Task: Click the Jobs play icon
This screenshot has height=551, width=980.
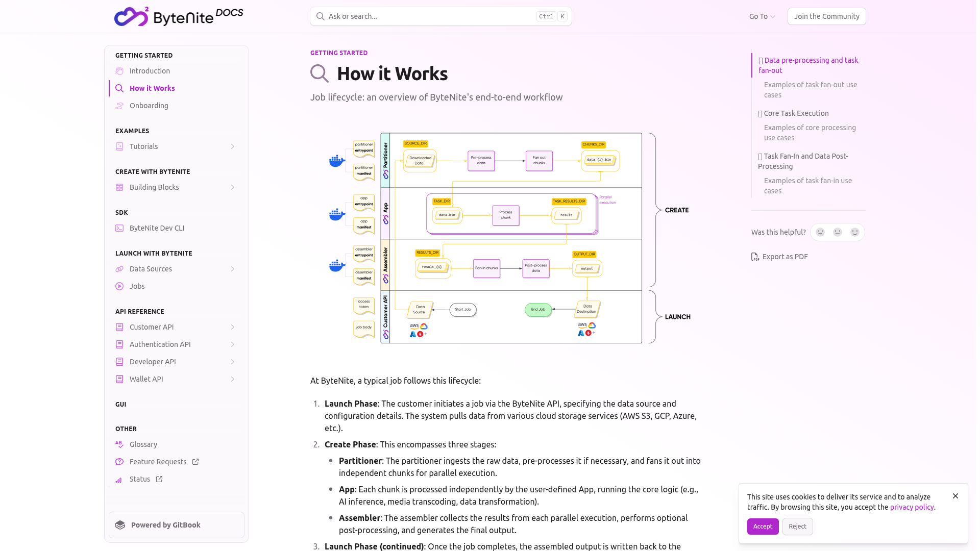Action: click(119, 286)
